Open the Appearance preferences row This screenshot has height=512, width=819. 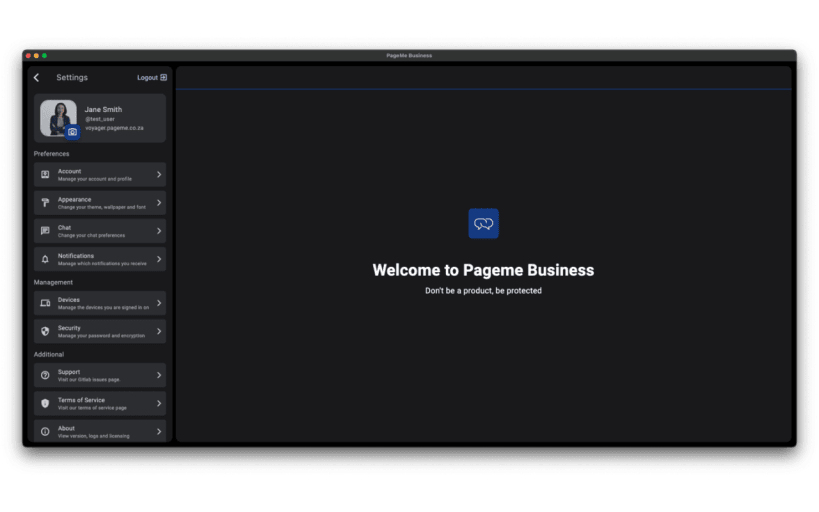coord(100,203)
